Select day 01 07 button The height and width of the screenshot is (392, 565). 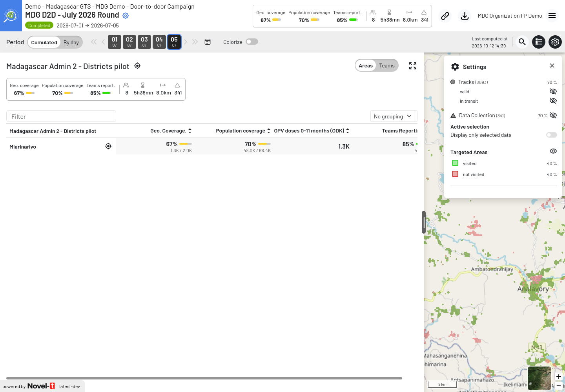click(x=115, y=42)
